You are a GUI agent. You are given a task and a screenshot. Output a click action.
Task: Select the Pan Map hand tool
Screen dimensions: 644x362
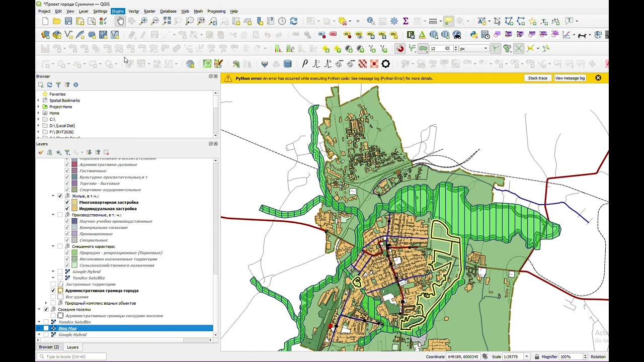coord(120,21)
